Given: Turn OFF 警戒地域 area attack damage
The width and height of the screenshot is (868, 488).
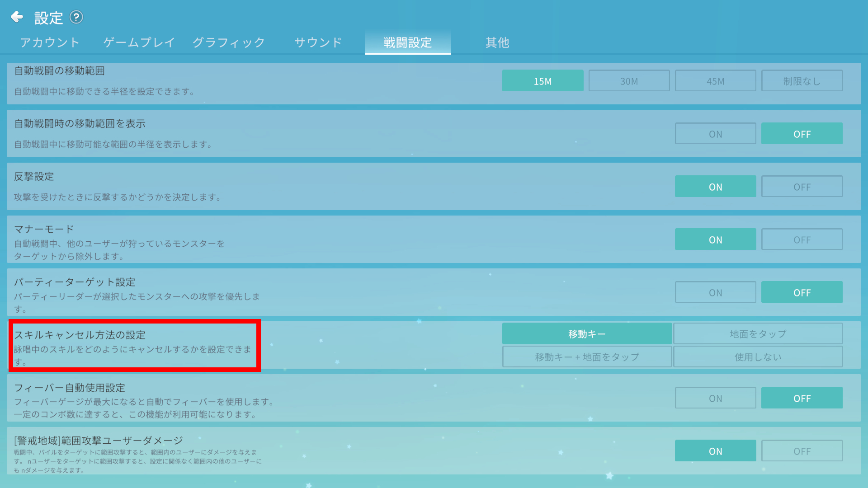Looking at the screenshot, I should pos(802,451).
